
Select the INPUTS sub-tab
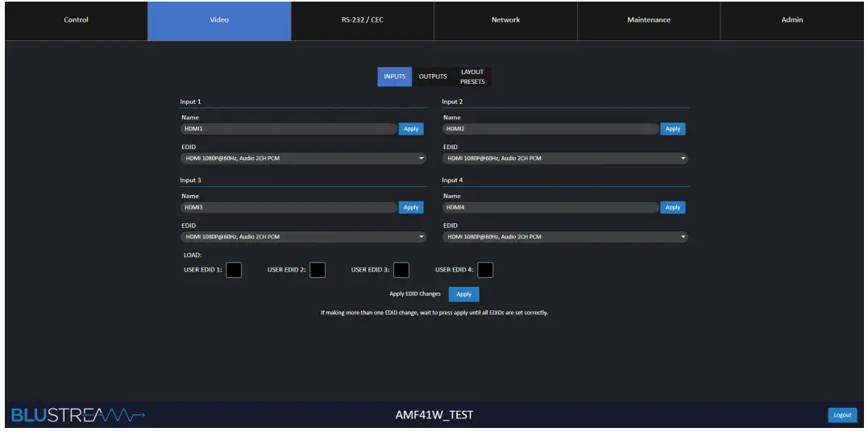(x=395, y=77)
